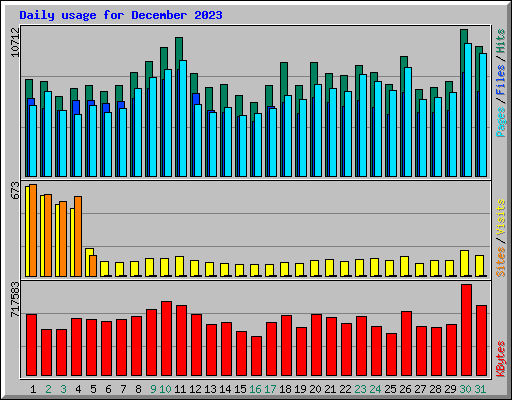
Task: Click the orange Sites bar for day 4
Action: click(78, 236)
